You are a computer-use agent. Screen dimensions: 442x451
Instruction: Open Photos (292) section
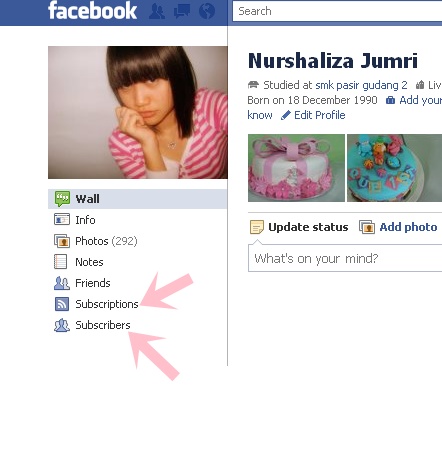click(106, 241)
